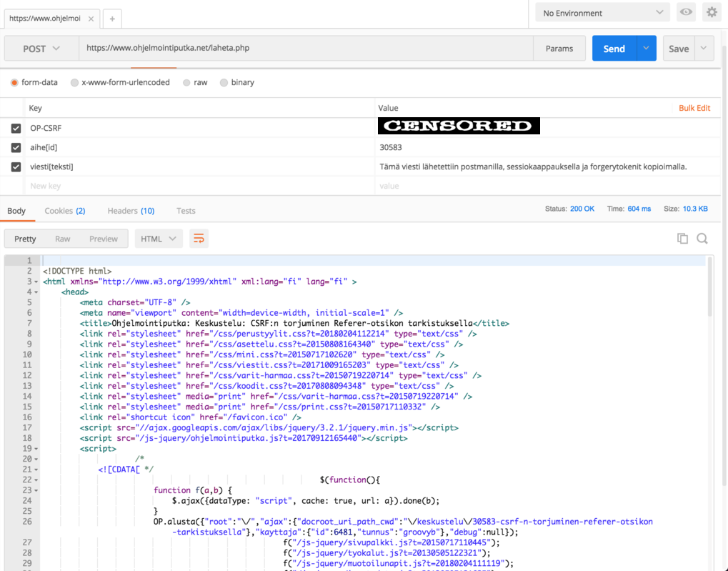Uncheck the viesti[teksti] key checkbox
Image resolution: width=728 pixels, height=571 pixels.
tap(16, 167)
